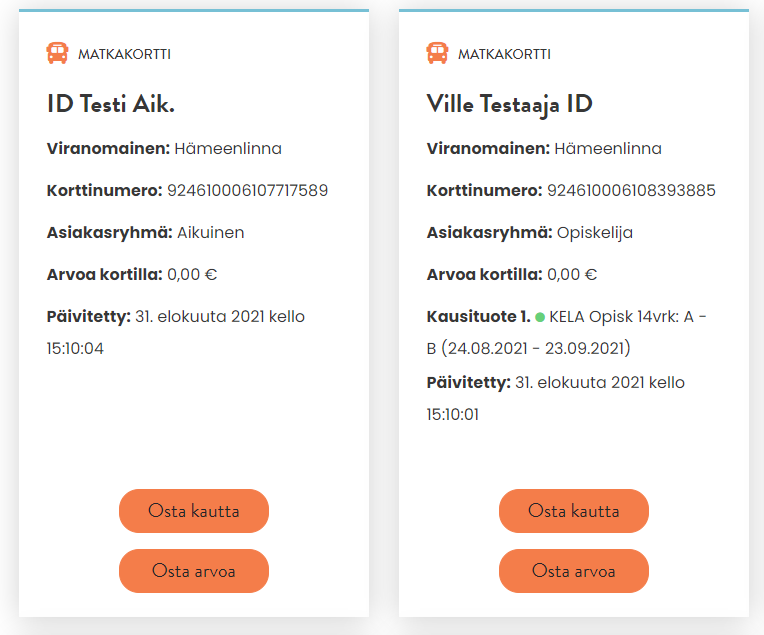Click the Päivitetty timestamp ending 15:10:04

[x=176, y=332]
